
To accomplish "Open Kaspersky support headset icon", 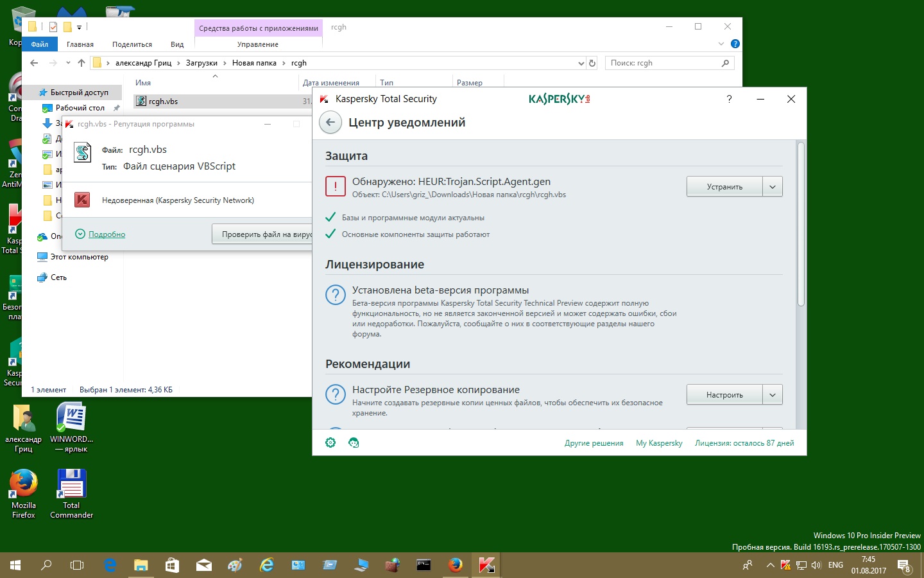I will point(354,442).
